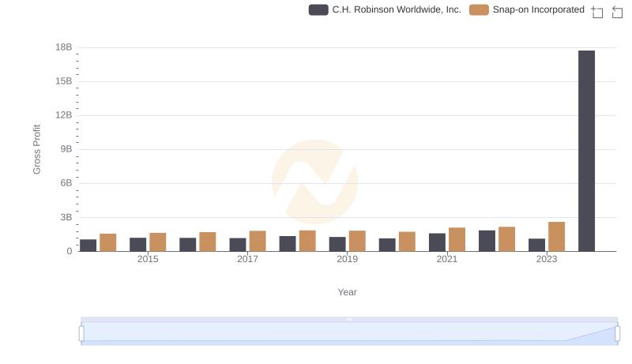Click the zoom reset icon at top right

pos(617,12)
